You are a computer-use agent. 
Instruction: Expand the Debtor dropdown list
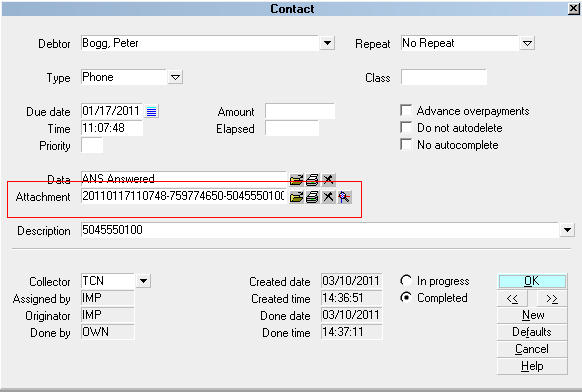pyautogui.click(x=327, y=43)
